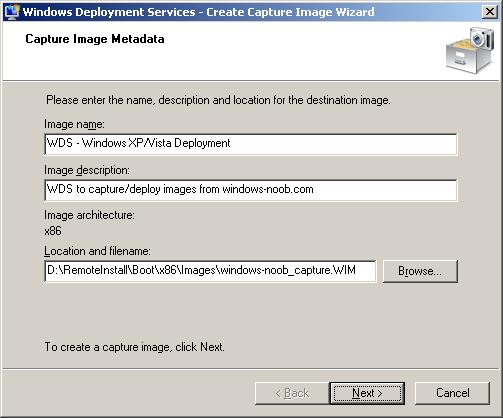Open the Browse file dialog
Viewport: 503px width, 418px height.
pos(420,271)
